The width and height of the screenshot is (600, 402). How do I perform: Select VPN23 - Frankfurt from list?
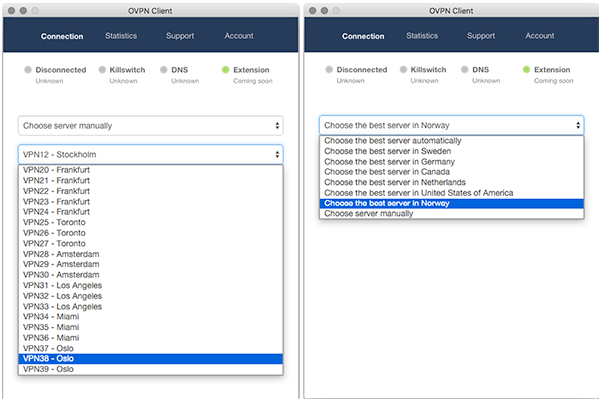point(150,202)
